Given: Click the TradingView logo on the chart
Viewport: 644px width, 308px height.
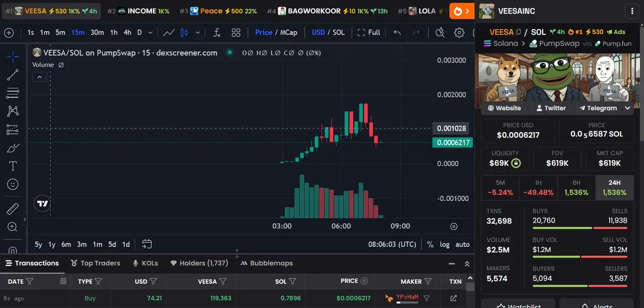Looking at the screenshot, I should click(42, 204).
